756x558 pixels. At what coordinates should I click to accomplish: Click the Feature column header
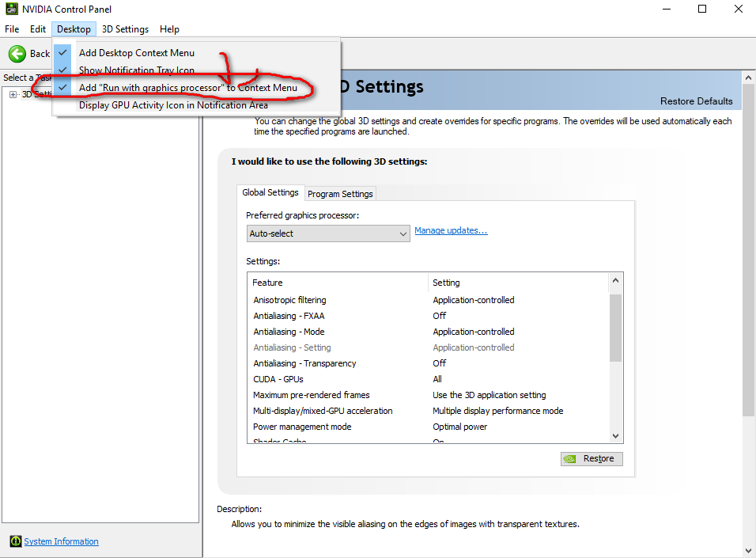point(338,283)
